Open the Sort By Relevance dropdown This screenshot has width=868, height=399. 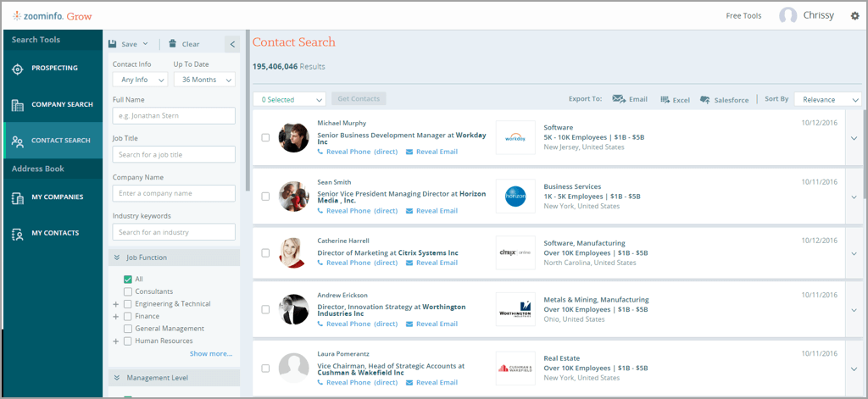tap(827, 99)
